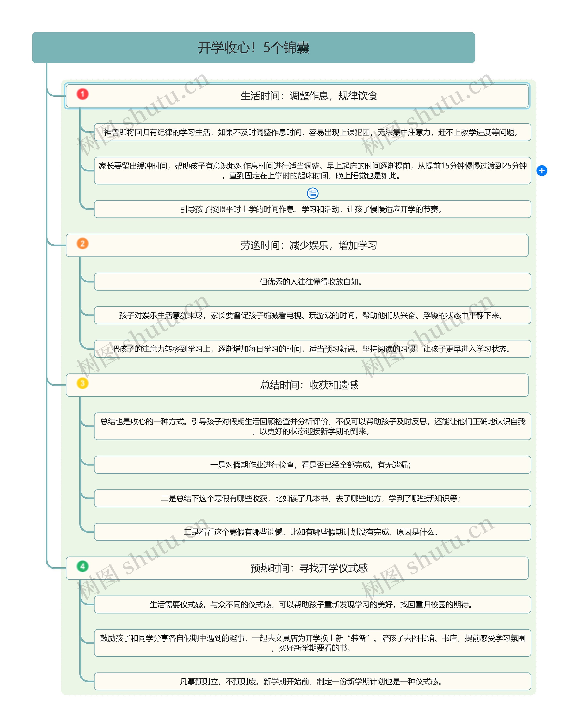Image resolution: width=569 pixels, height=728 pixels.
Task: Click the node starting with 二是总结下这个寒假有哪些收获
Action: click(313, 498)
